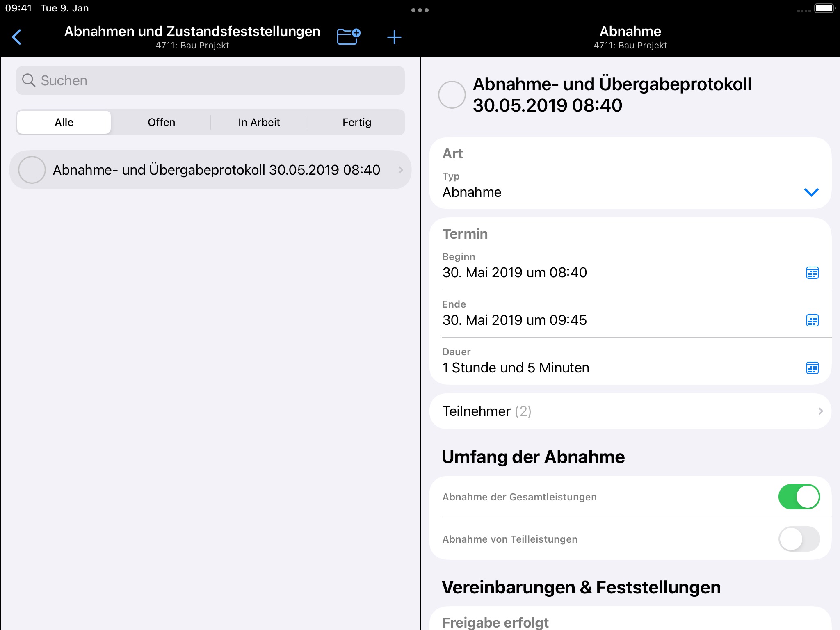Open the three-dot multitasking menu at top
The height and width of the screenshot is (630, 840).
[x=420, y=10]
